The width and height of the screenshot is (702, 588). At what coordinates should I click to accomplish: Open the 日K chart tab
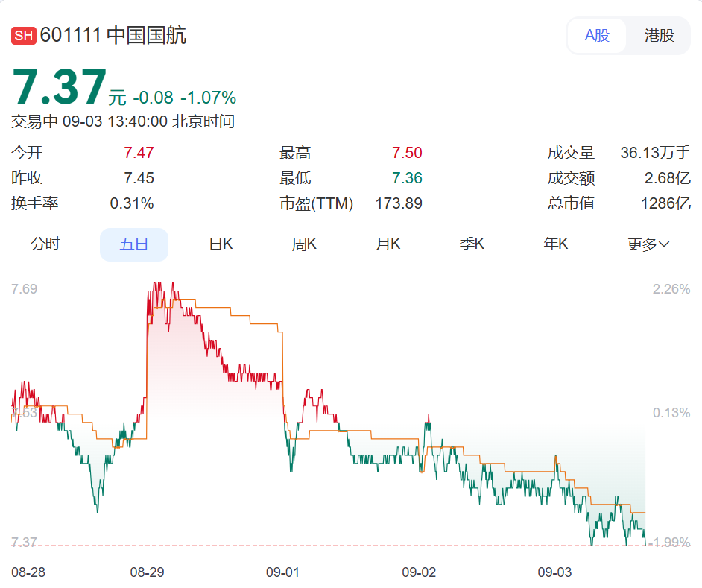click(221, 244)
